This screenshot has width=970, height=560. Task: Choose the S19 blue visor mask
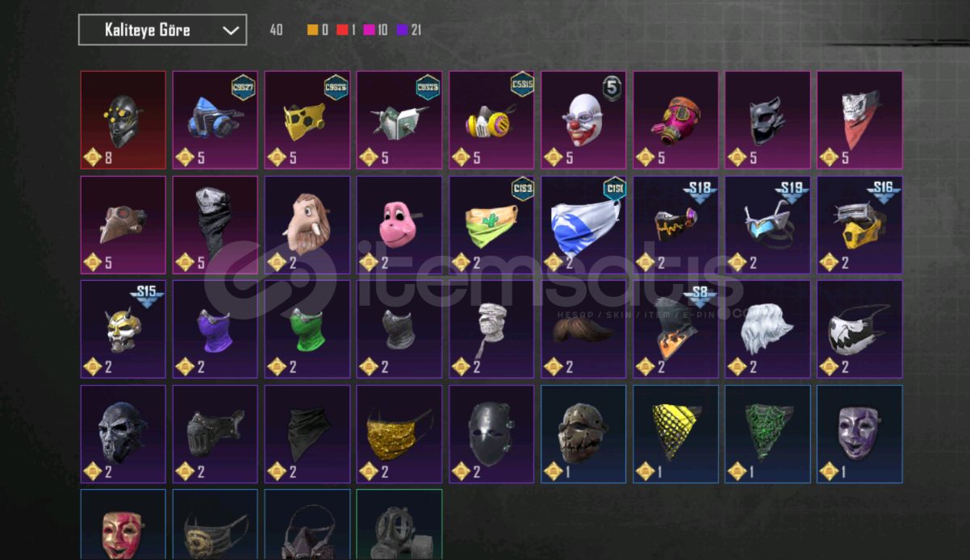pos(767,225)
